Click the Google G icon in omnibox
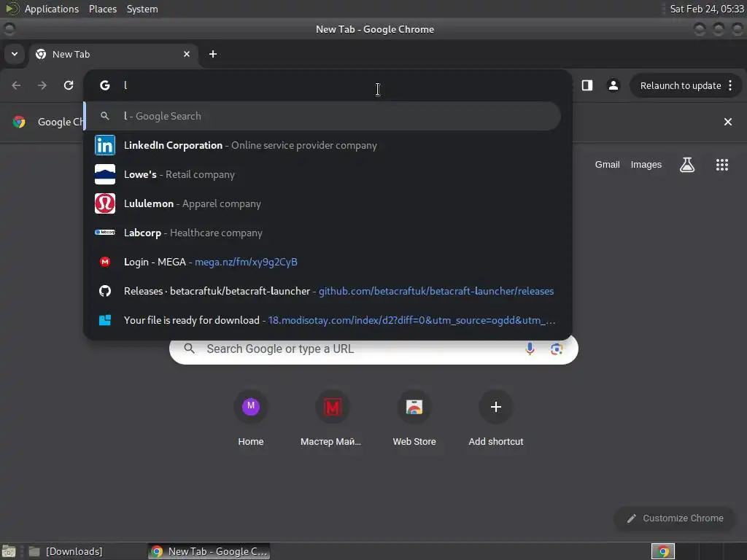The height and width of the screenshot is (560, 747). click(x=105, y=85)
